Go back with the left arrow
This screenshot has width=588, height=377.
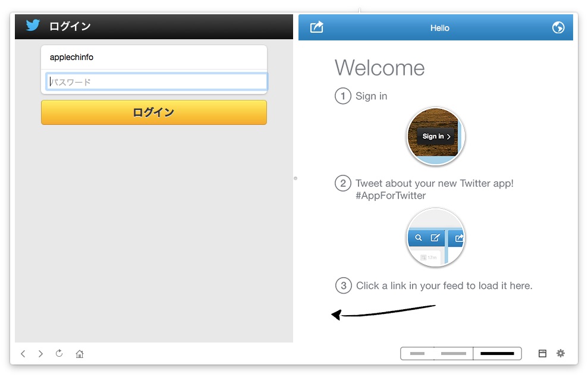click(23, 353)
